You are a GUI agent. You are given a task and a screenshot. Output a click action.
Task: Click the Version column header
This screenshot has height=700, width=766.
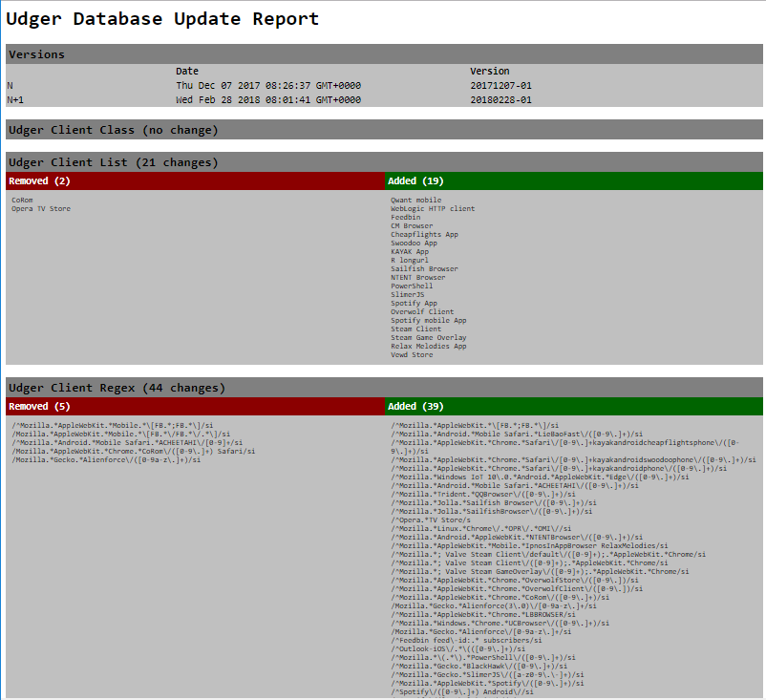coord(489,71)
